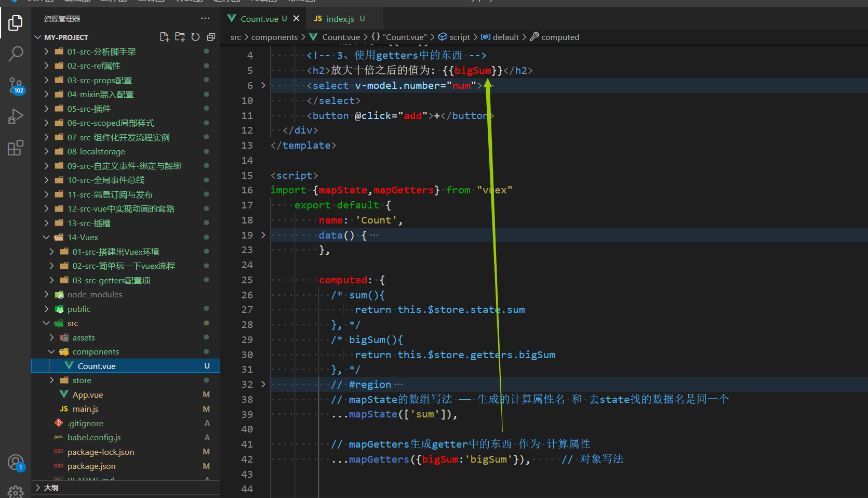Close the Count.vue editor tab

[x=296, y=18]
